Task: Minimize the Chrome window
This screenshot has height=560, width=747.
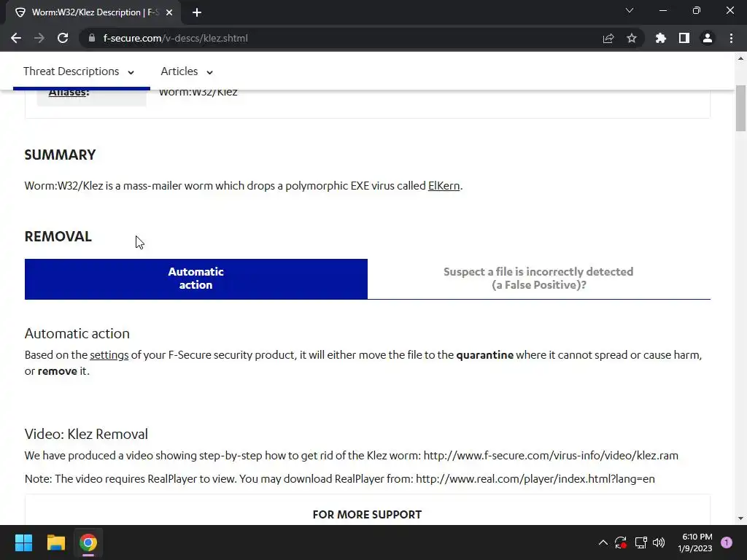Action: 662,10
